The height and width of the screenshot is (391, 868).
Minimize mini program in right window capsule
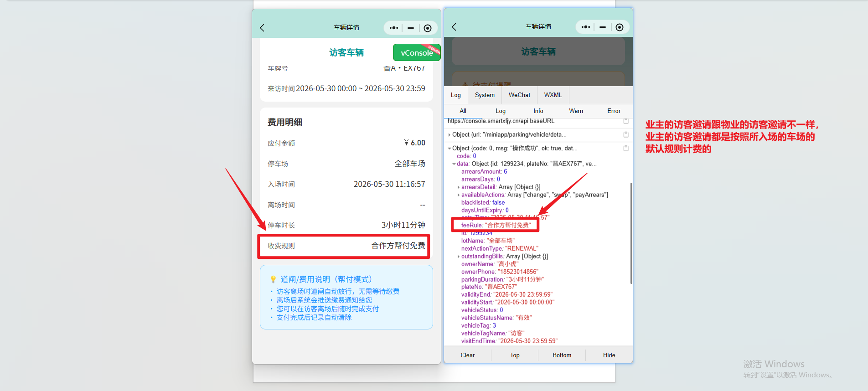point(603,27)
